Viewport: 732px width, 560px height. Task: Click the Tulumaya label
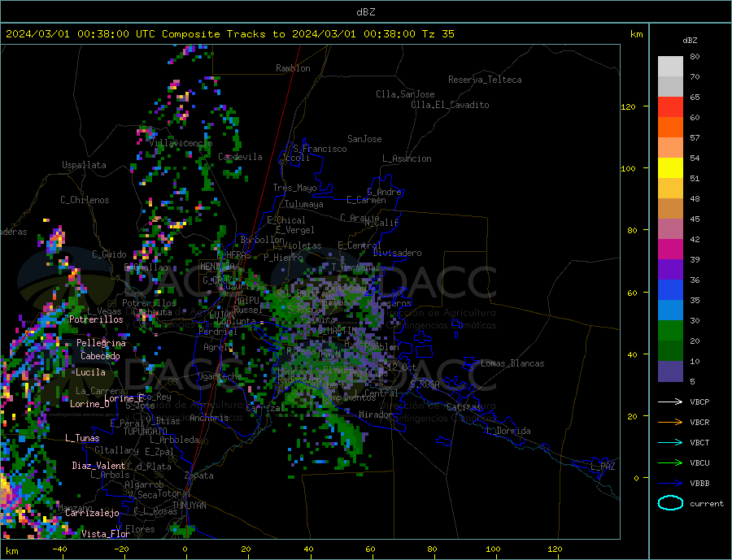(x=304, y=204)
